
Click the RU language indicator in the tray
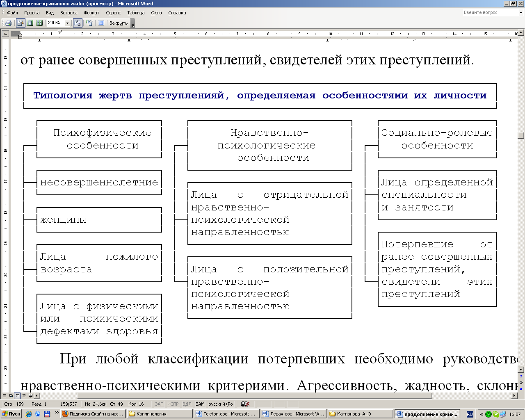coord(470,413)
